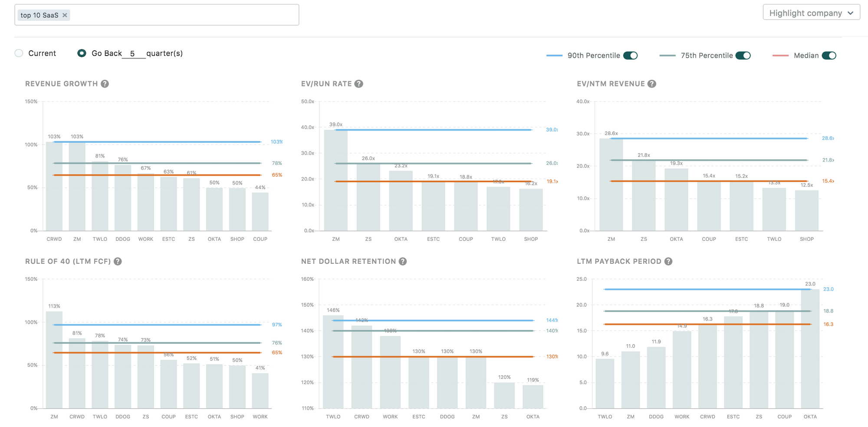
Task: Click the Median legend label
Action: click(806, 56)
